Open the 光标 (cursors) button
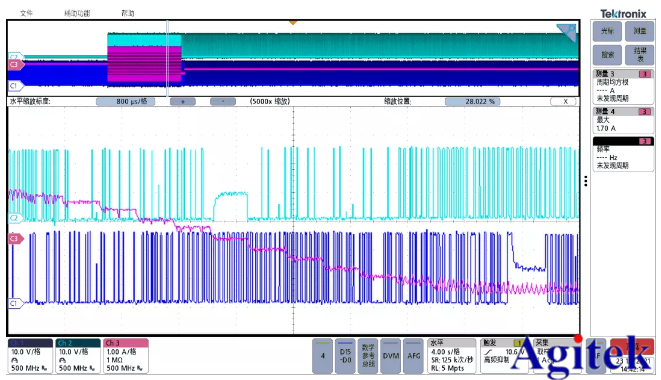The image size is (661, 380). tap(607, 31)
